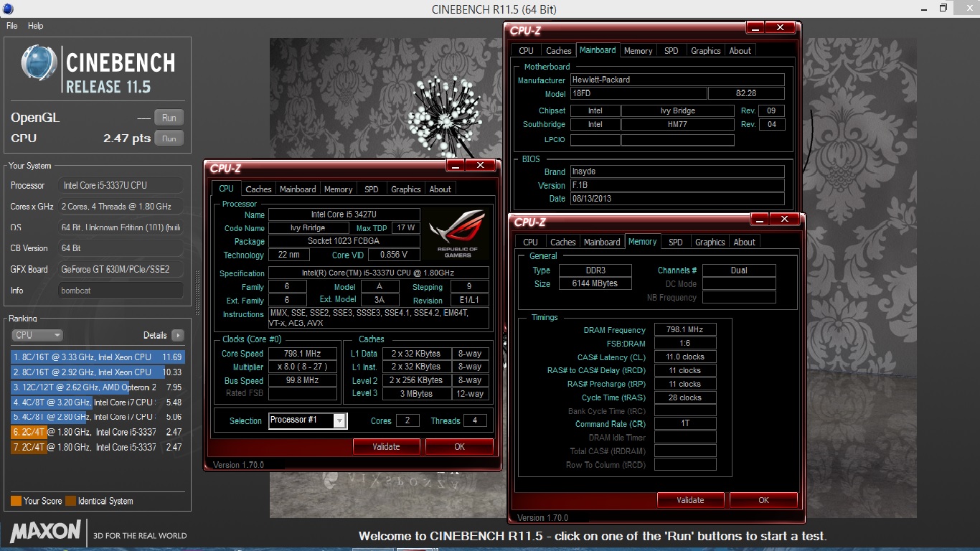Open SPD tab in the DDR3 memory window
980x551 pixels.
[x=675, y=242]
